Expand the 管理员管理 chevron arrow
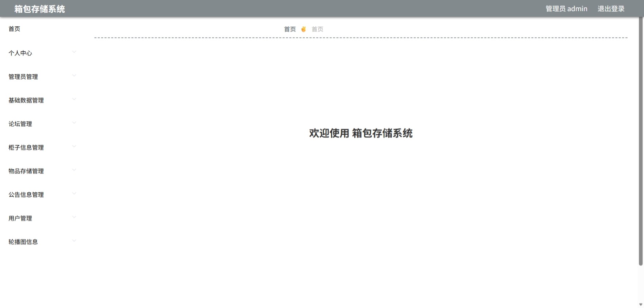644x308 pixels. click(x=74, y=76)
